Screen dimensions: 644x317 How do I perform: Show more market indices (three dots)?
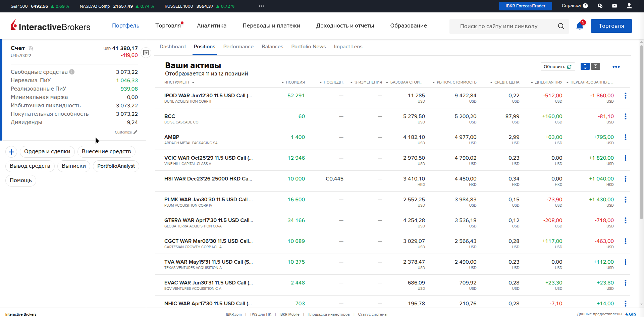[261, 6]
